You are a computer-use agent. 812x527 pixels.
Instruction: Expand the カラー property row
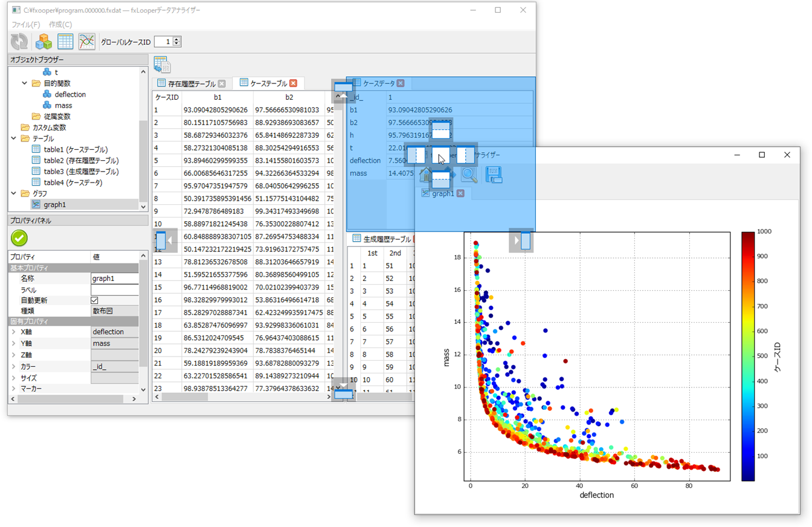(x=13, y=366)
